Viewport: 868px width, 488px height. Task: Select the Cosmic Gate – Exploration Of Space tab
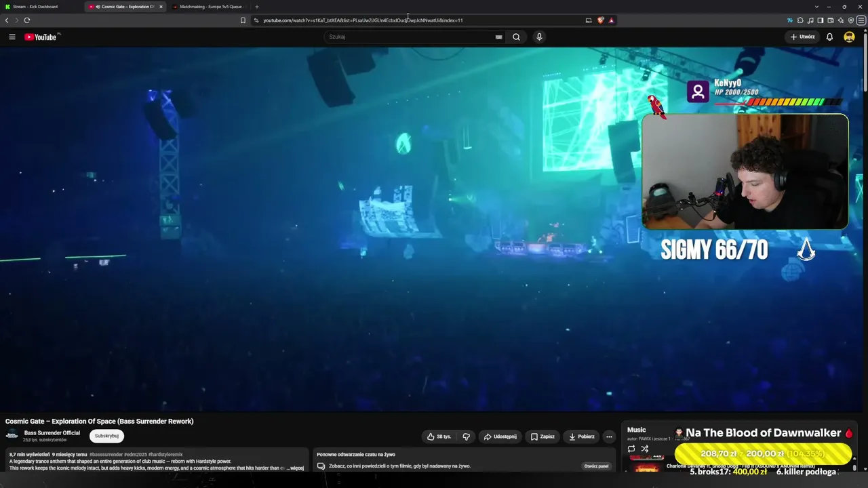(126, 7)
